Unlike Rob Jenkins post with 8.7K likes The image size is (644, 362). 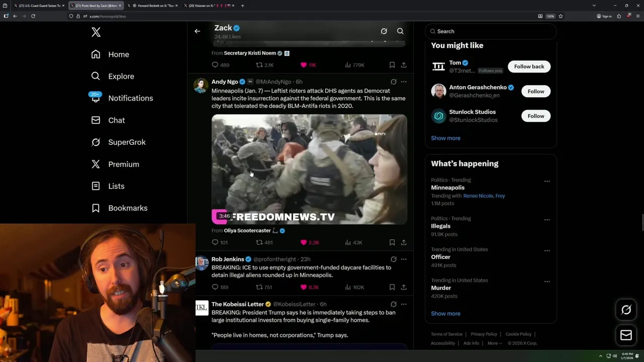click(x=309, y=287)
